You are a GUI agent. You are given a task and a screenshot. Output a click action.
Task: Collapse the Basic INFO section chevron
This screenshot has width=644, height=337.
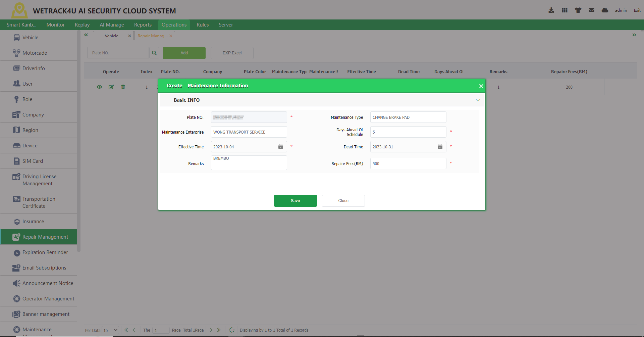point(478,100)
